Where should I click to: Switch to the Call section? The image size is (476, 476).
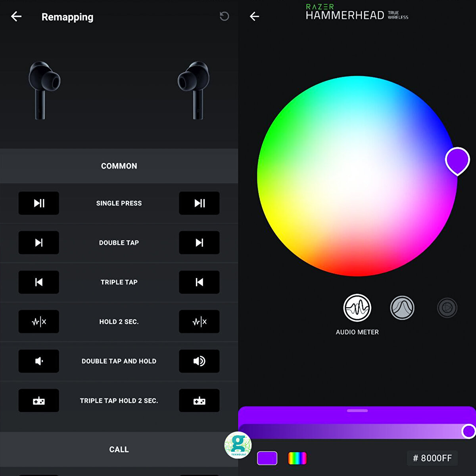pyautogui.click(x=119, y=449)
